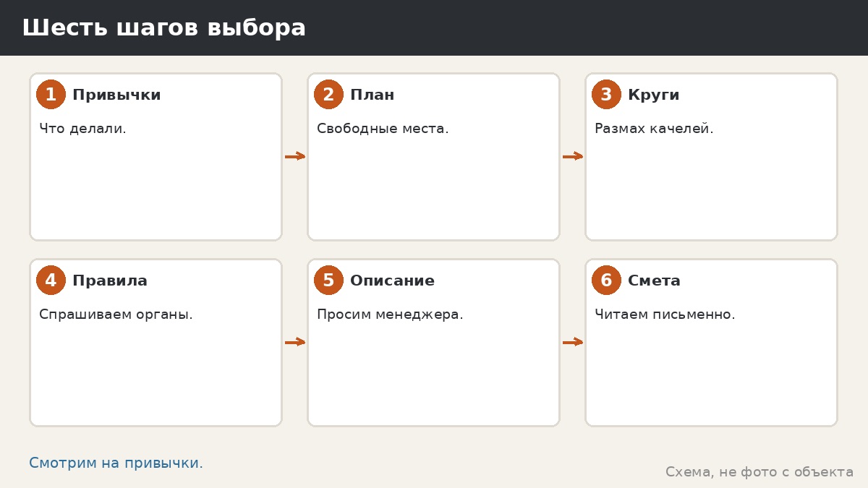Select the text Просим менеджера.
Screen dimensions: 868x488
[390, 314]
